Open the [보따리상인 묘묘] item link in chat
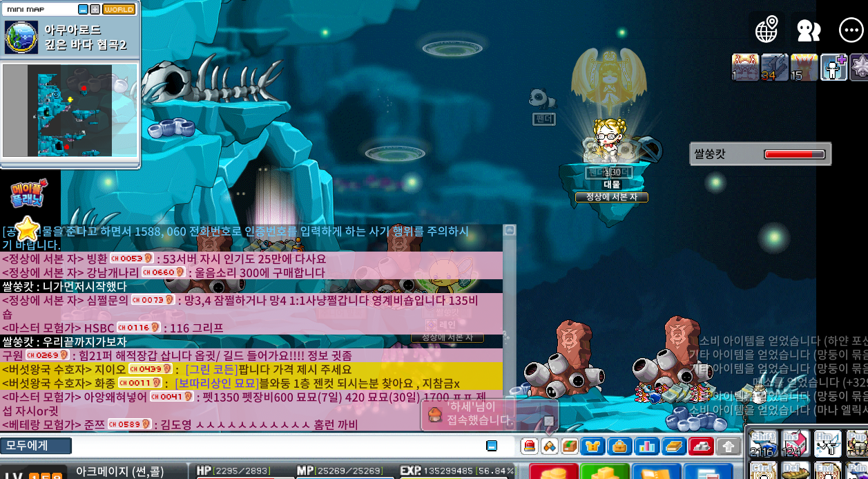The height and width of the screenshot is (479, 868). (216, 383)
